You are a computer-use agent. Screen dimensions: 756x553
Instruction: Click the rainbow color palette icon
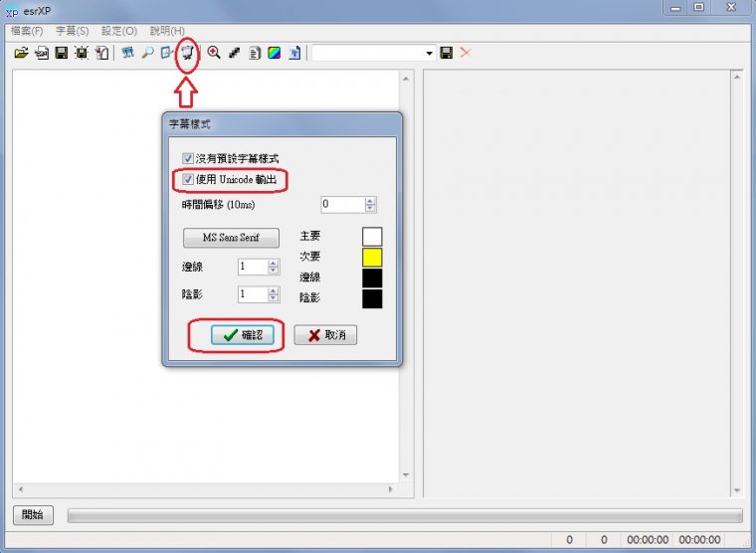click(275, 53)
